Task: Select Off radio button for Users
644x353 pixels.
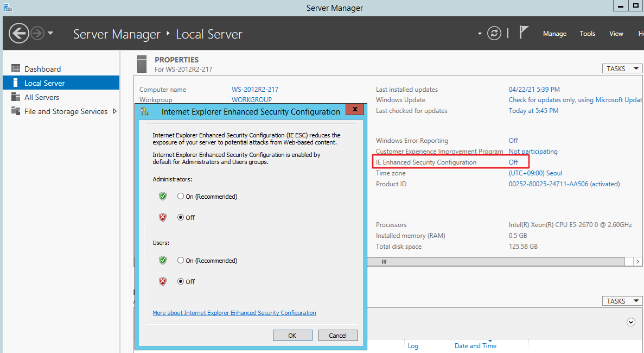Action: click(181, 282)
